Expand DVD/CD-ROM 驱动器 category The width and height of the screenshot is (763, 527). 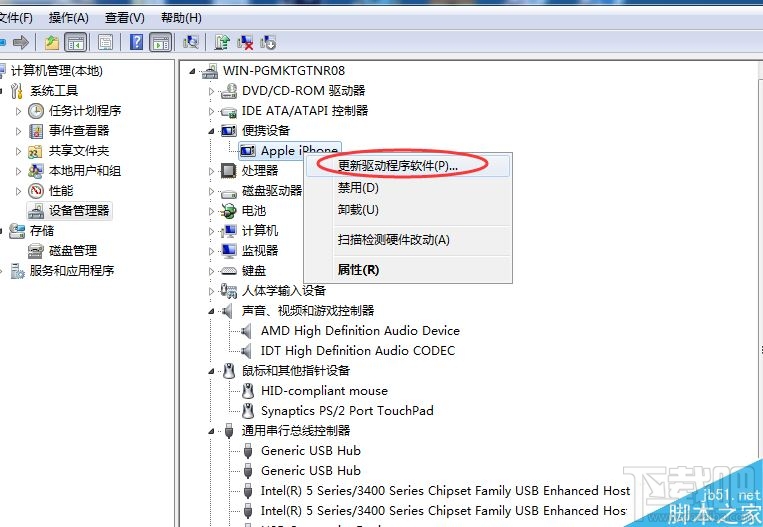[211, 91]
